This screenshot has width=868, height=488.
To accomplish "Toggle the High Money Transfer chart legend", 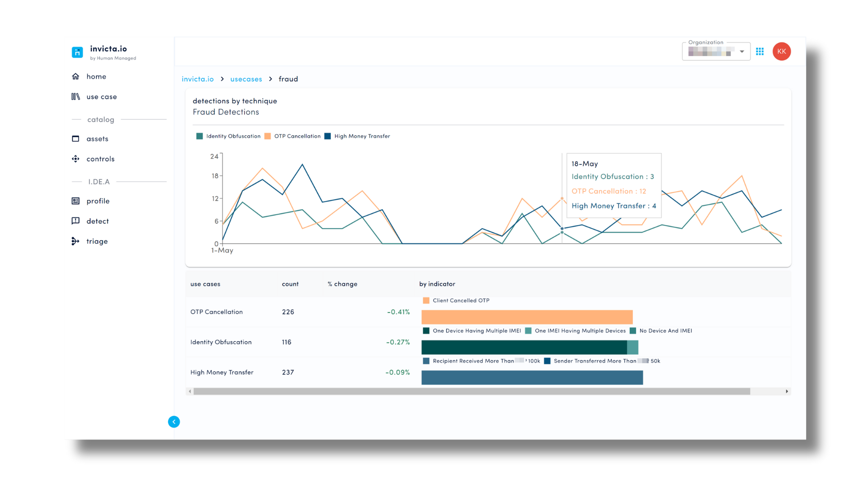I will [x=357, y=136].
